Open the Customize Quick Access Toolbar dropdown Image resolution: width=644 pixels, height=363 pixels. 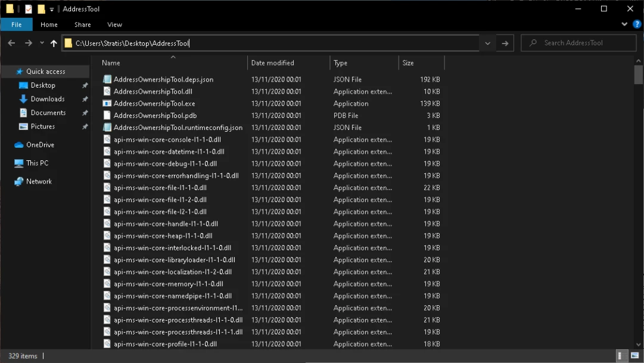click(52, 10)
